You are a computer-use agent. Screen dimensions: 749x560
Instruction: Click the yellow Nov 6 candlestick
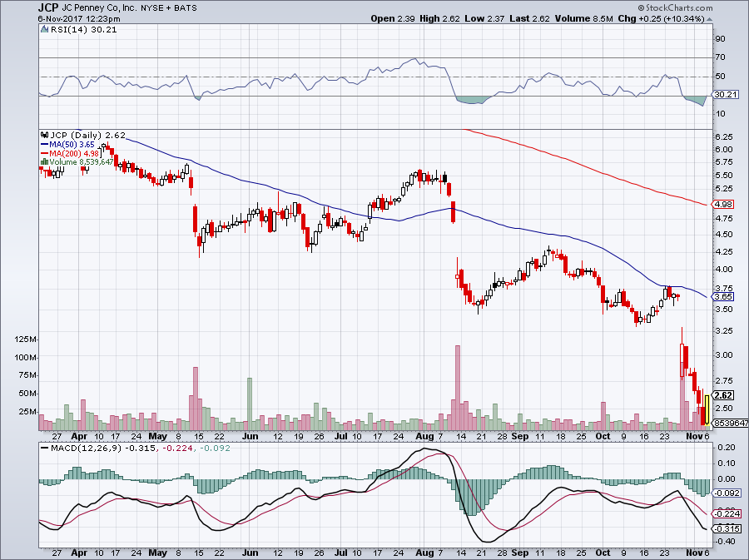tap(707, 409)
